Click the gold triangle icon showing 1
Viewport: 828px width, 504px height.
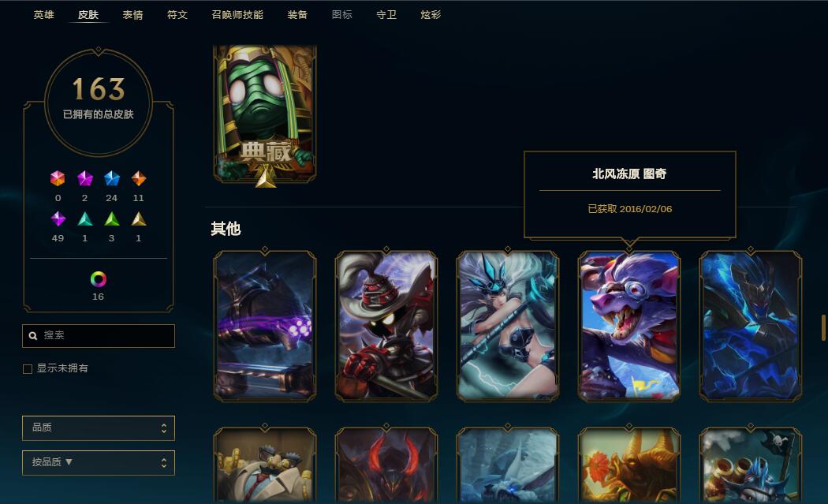pos(138,218)
